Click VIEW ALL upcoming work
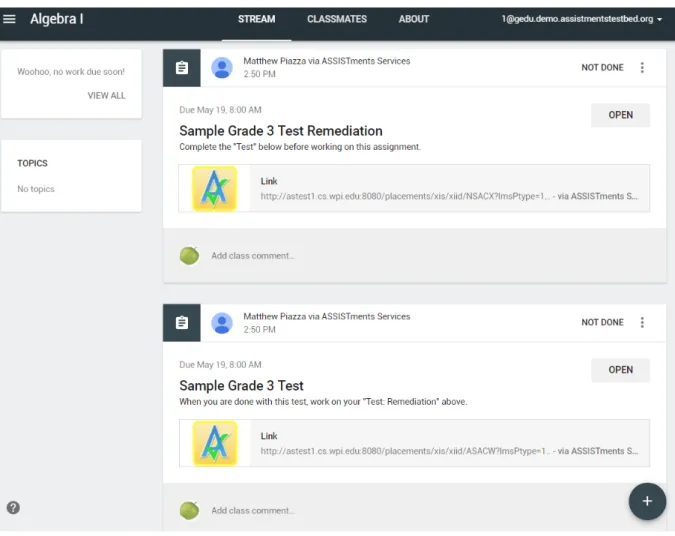Viewport: 675px width, 536px height. 106,96
